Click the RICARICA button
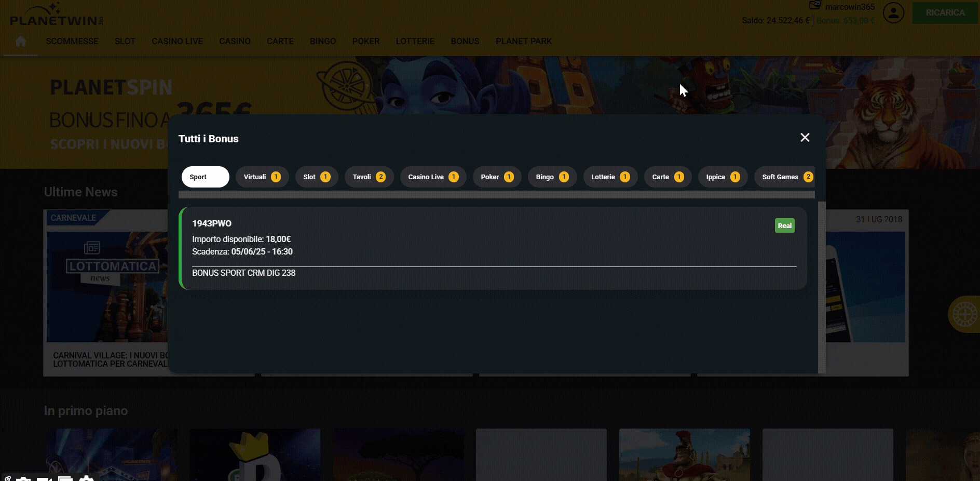The image size is (980, 481). [x=945, y=12]
